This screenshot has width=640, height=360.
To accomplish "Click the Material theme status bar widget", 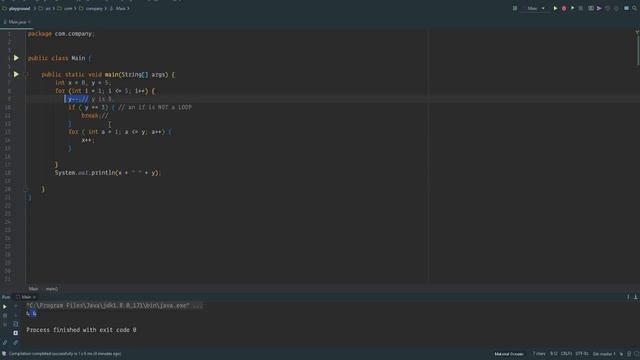I will click(x=509, y=354).
